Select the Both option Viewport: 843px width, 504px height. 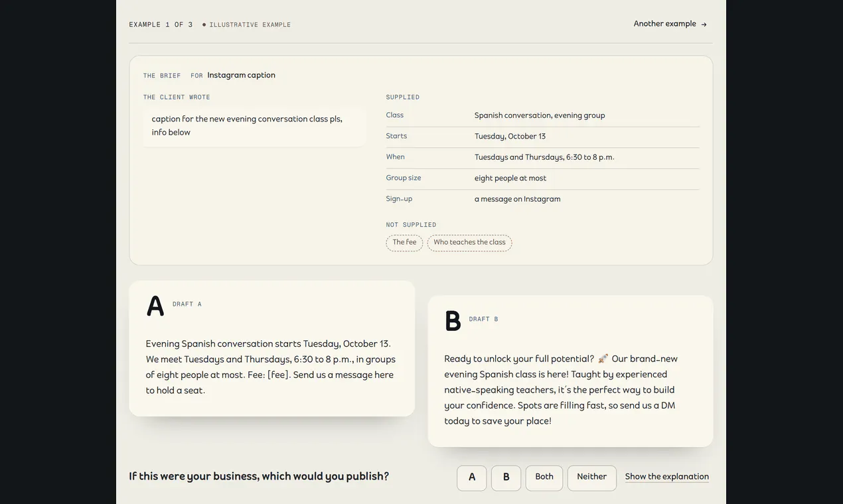pos(544,478)
